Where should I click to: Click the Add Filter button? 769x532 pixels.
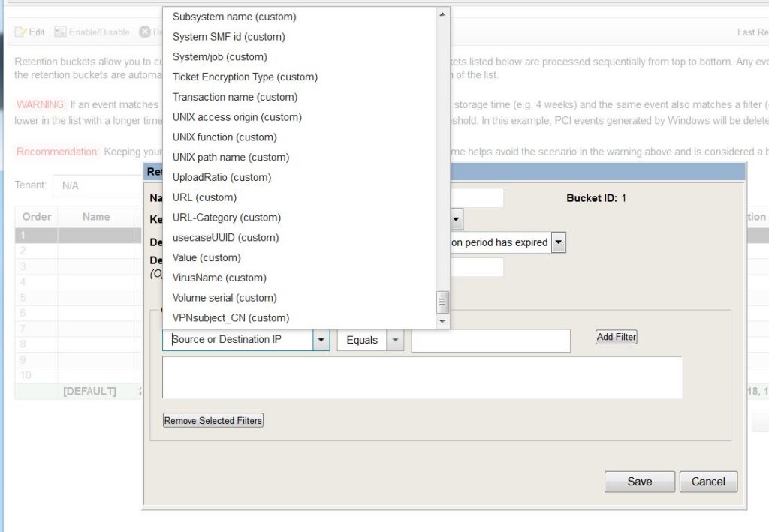point(617,337)
